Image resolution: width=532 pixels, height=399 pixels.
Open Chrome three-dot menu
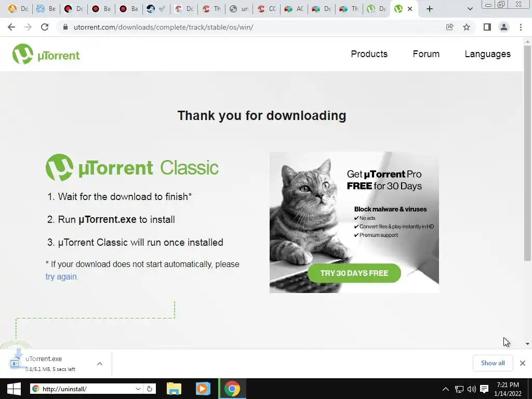pyautogui.click(x=521, y=27)
